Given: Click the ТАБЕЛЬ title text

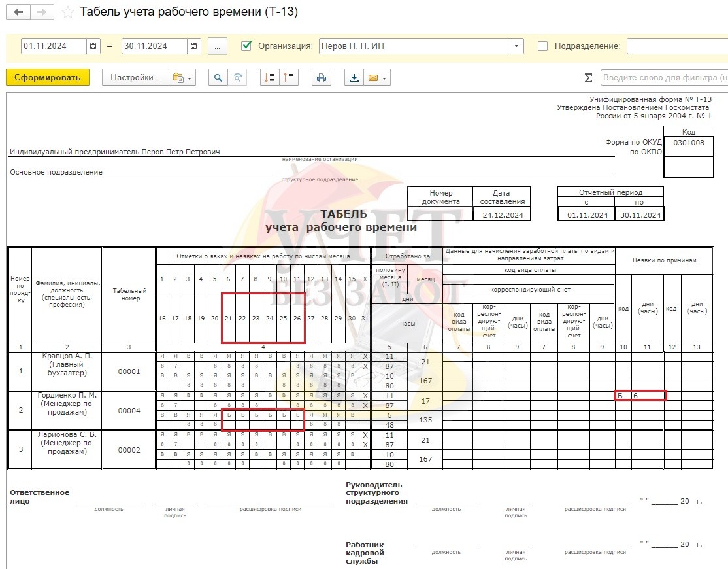Looking at the screenshot, I should (344, 214).
